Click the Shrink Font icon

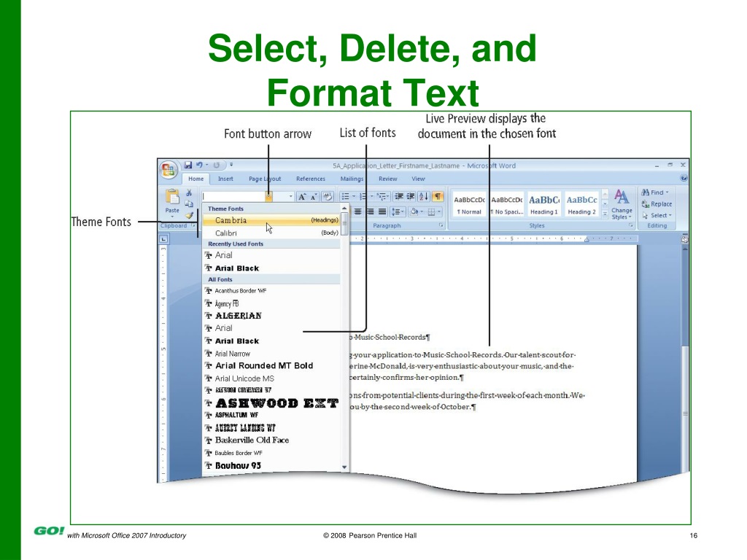(x=314, y=197)
